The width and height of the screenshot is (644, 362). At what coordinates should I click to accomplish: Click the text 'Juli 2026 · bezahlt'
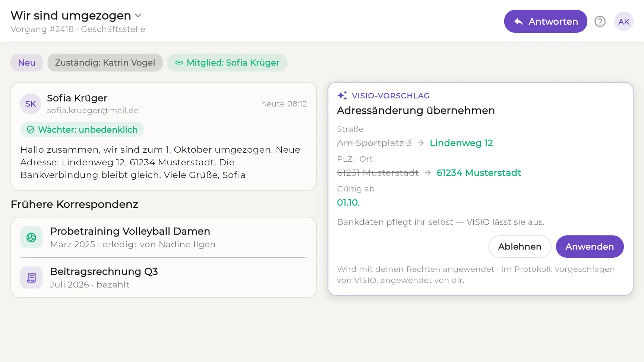pyautogui.click(x=90, y=285)
